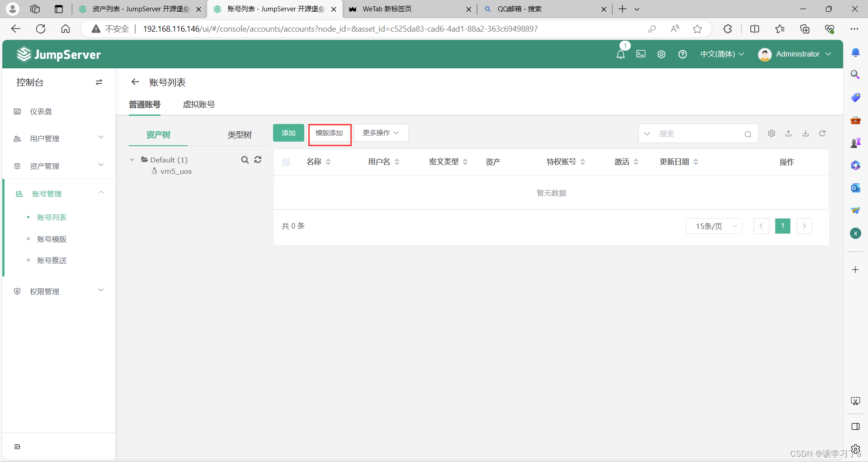Image resolution: width=868 pixels, height=462 pixels.
Task: Click the import upload icon above table
Action: pyautogui.click(x=788, y=133)
